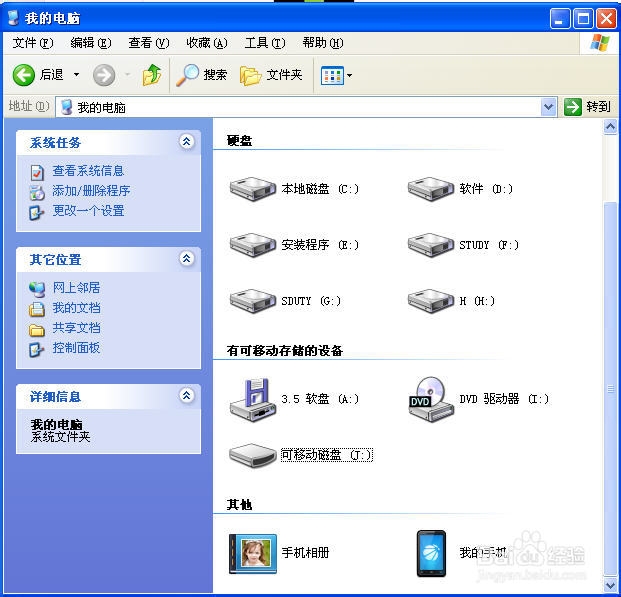
Task: Click the 更改一个设置 icon
Action: [37, 212]
